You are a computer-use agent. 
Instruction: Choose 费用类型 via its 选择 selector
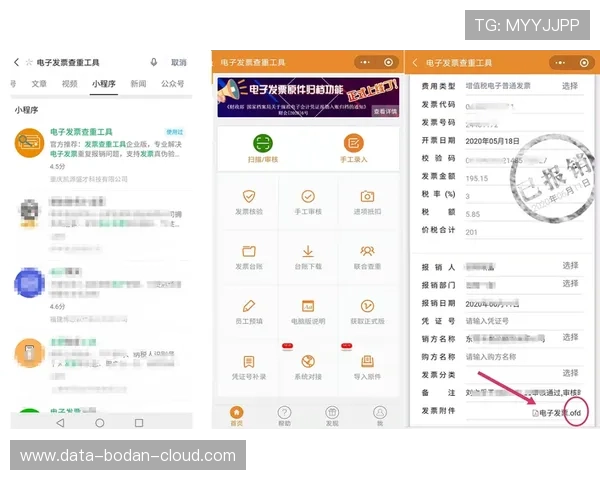coord(570,86)
